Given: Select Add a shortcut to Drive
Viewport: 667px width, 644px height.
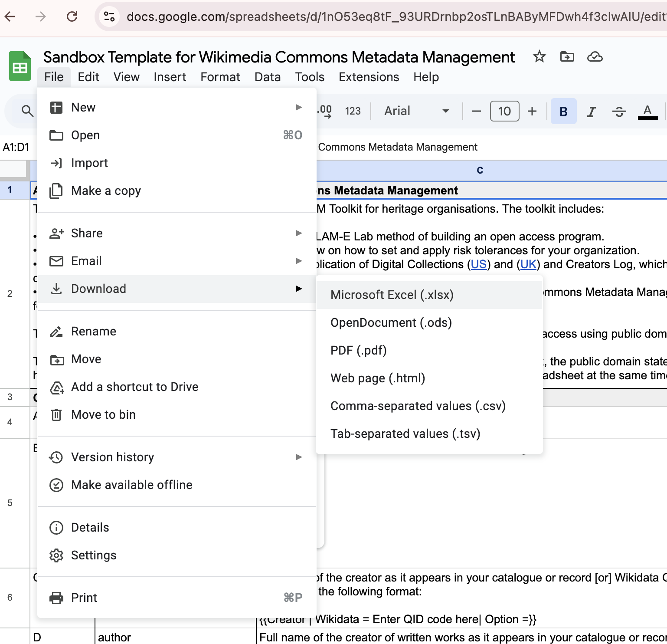Looking at the screenshot, I should (x=177, y=387).
